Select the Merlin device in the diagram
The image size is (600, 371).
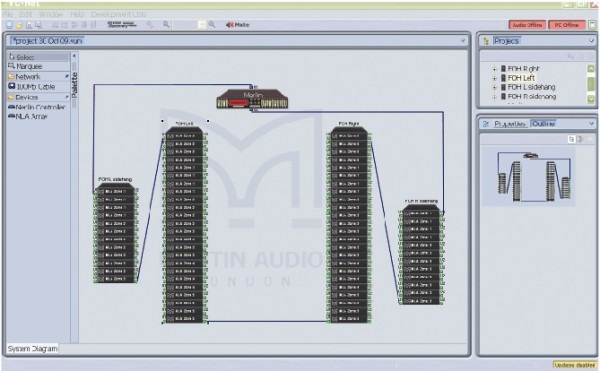[252, 99]
